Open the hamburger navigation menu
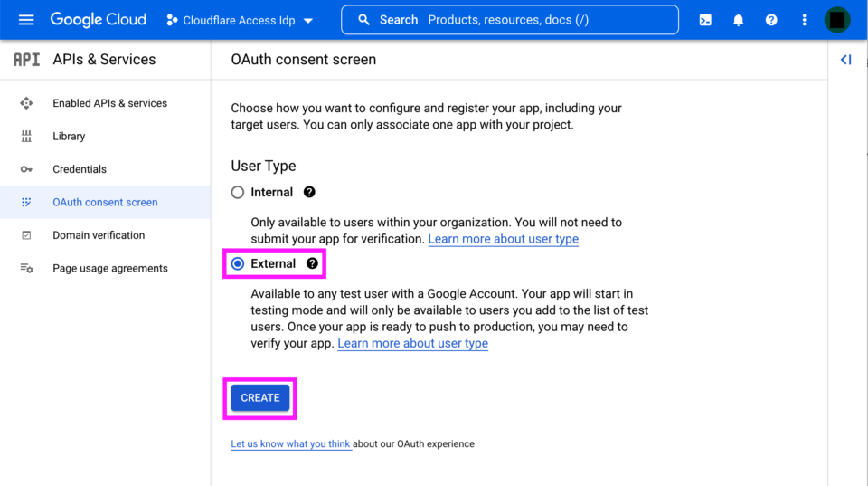This screenshot has width=868, height=486. click(26, 20)
